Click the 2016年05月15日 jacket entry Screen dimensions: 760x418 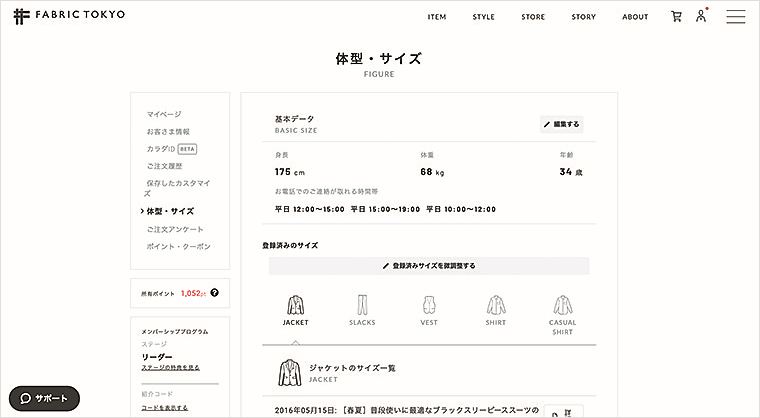point(407,410)
